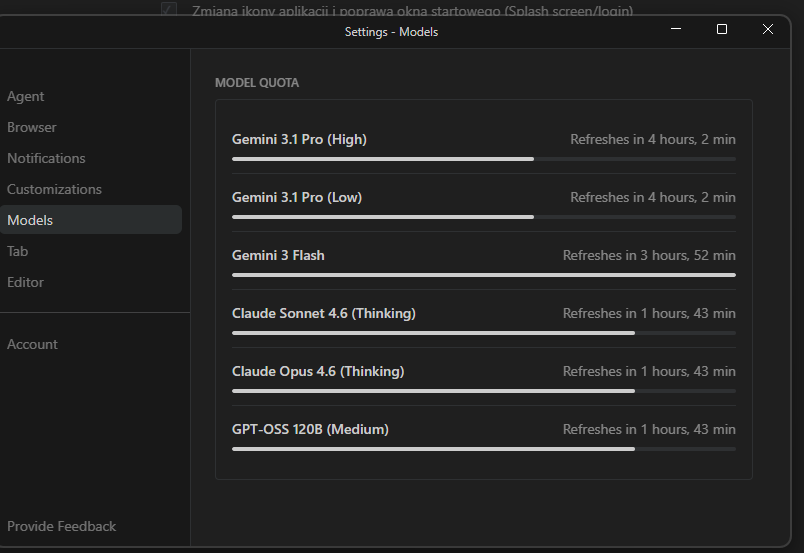The width and height of the screenshot is (804, 553).
Task: Click the Claude Opus 4.6 (Thinking) quota bar
Action: [x=484, y=391]
